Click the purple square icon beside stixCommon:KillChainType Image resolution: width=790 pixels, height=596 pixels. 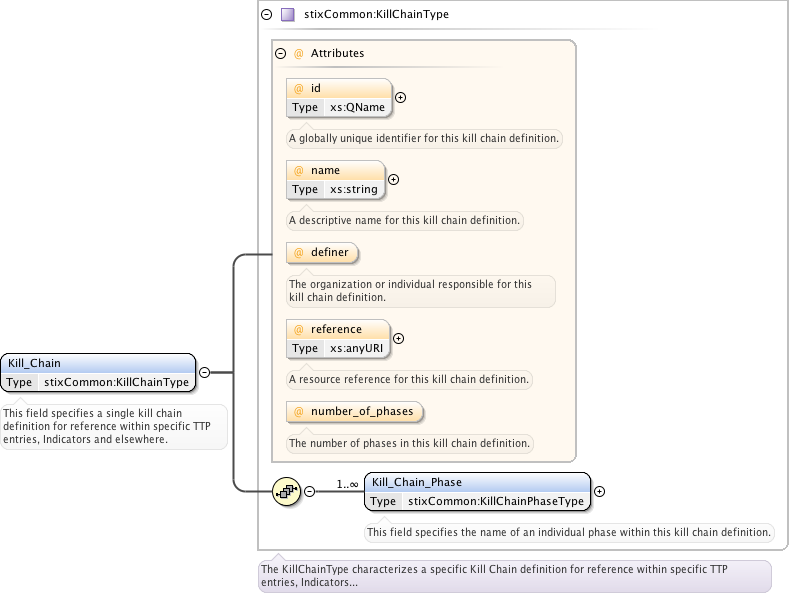pyautogui.click(x=287, y=15)
